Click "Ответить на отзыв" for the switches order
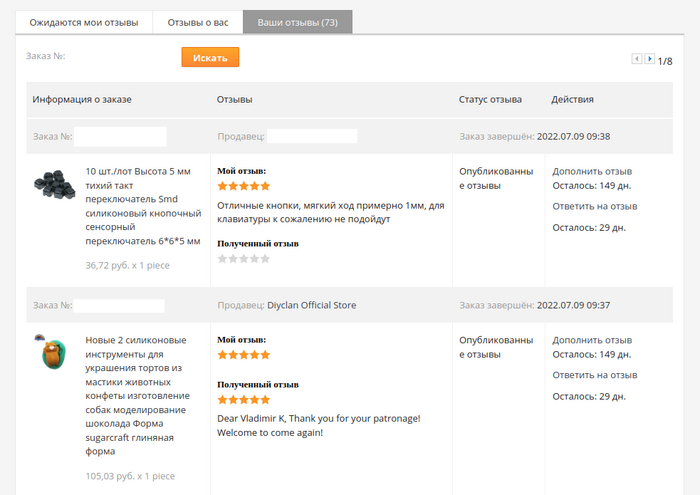The image size is (700, 495). (x=595, y=206)
